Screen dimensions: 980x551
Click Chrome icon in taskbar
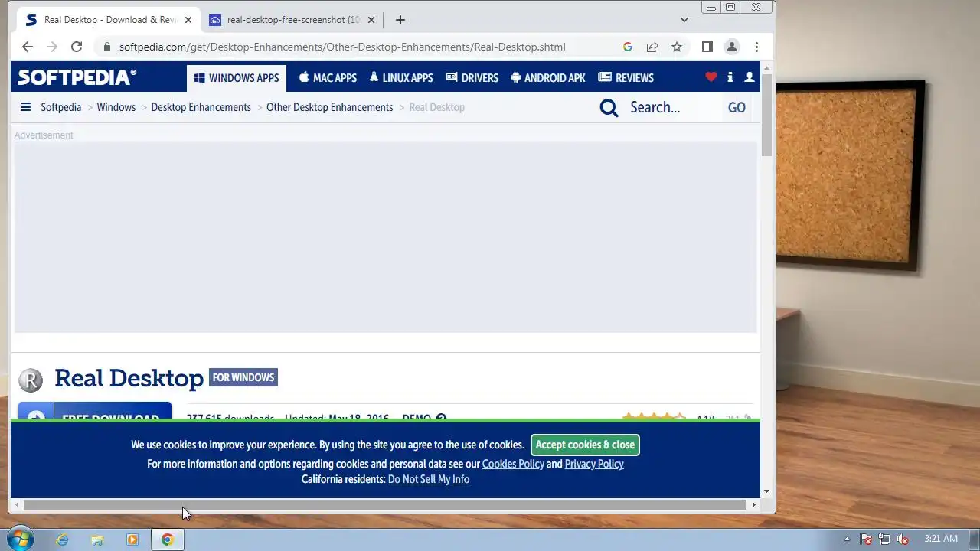coord(167,540)
